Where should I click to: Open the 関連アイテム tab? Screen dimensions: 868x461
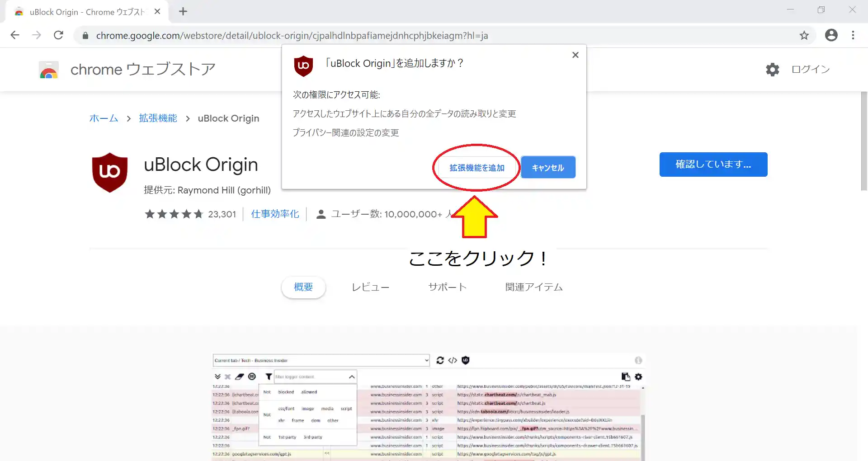pyautogui.click(x=533, y=287)
